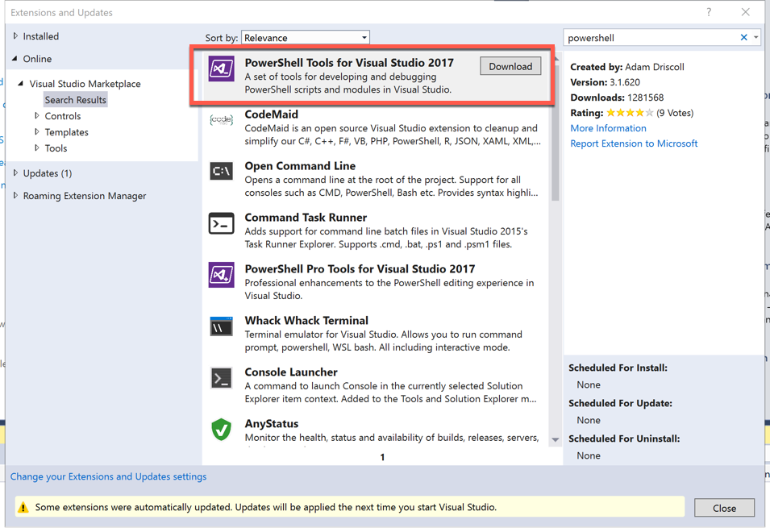Select the AnyStatus result title
The image size is (770, 532).
click(x=272, y=423)
